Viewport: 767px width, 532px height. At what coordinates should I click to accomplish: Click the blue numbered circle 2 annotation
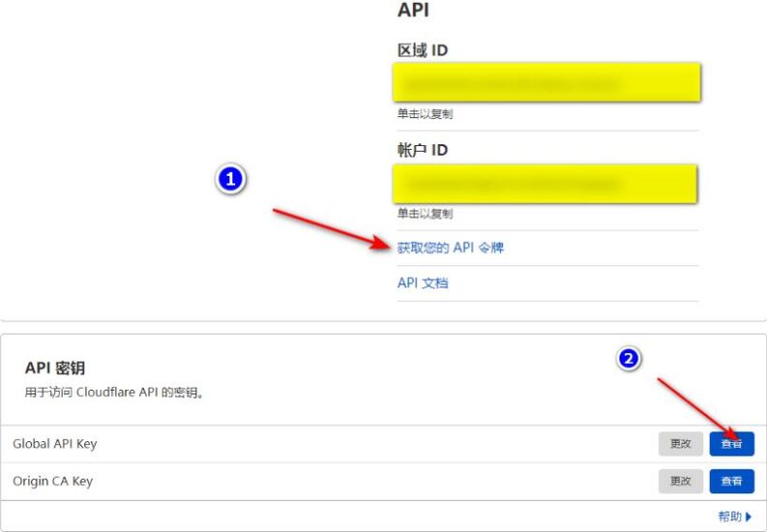click(629, 359)
